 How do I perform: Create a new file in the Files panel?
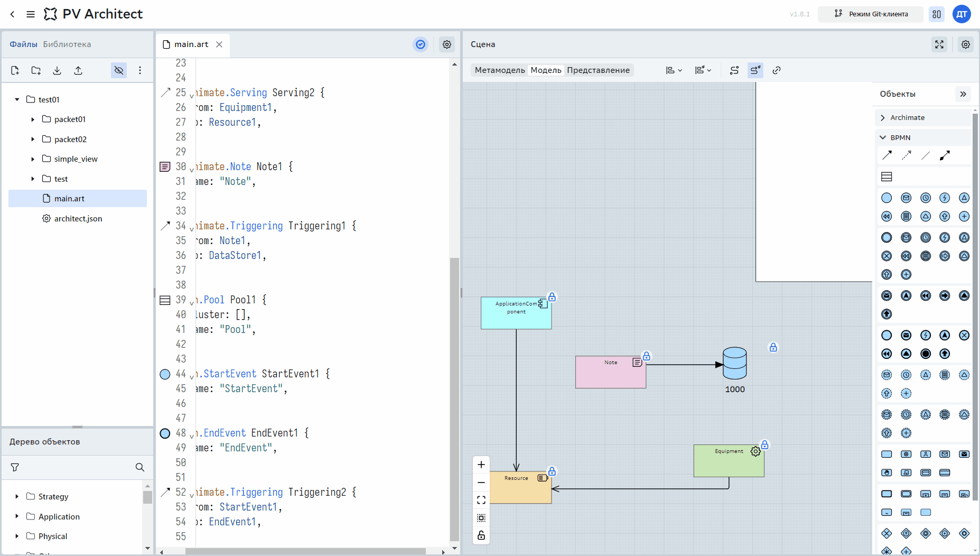[15, 70]
